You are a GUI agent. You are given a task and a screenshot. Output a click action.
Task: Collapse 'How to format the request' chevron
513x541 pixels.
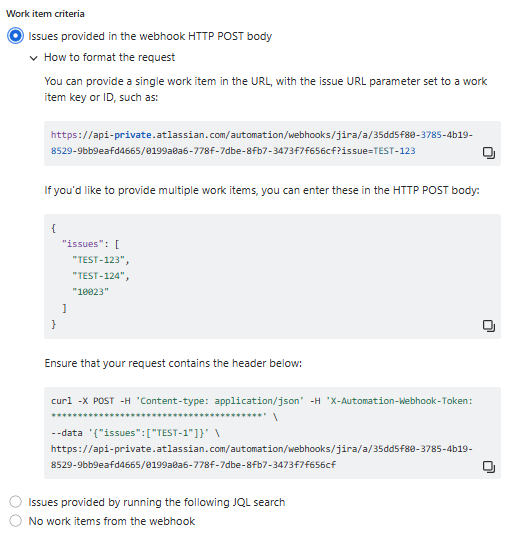coord(33,58)
